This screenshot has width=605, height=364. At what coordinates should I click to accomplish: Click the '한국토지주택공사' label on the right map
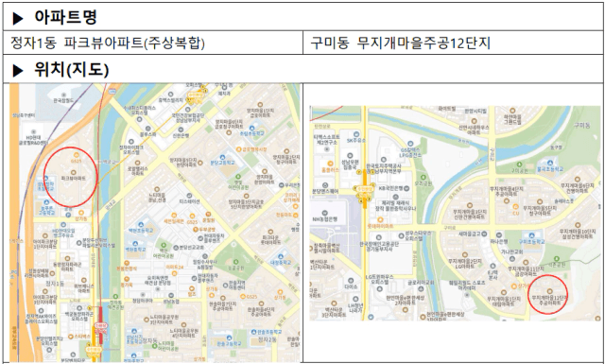(384, 166)
